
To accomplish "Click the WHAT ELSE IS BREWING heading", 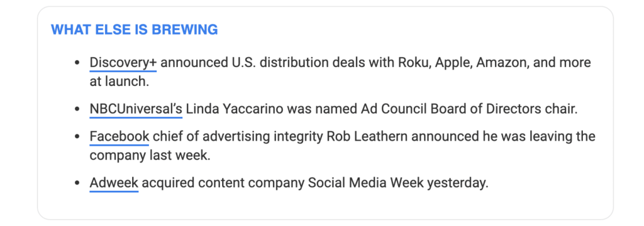I will pos(135,30).
